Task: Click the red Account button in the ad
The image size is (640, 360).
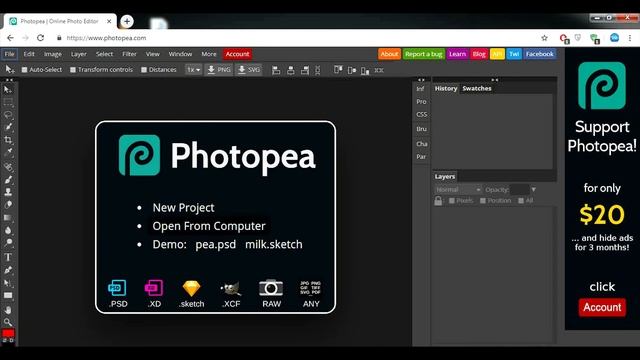Action: point(602,307)
